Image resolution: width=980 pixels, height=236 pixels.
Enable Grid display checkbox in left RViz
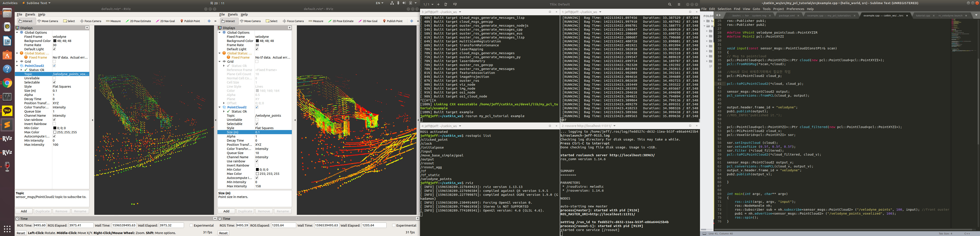coord(54,62)
